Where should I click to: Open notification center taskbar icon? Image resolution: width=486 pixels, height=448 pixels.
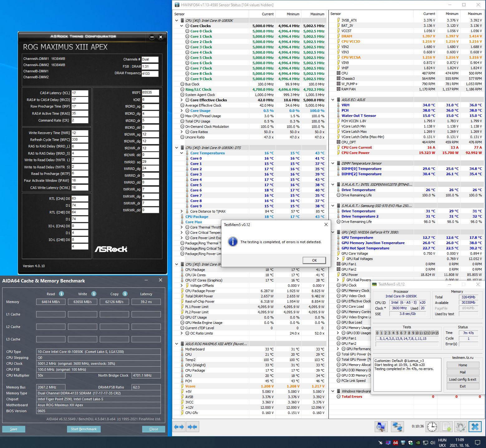477,442
